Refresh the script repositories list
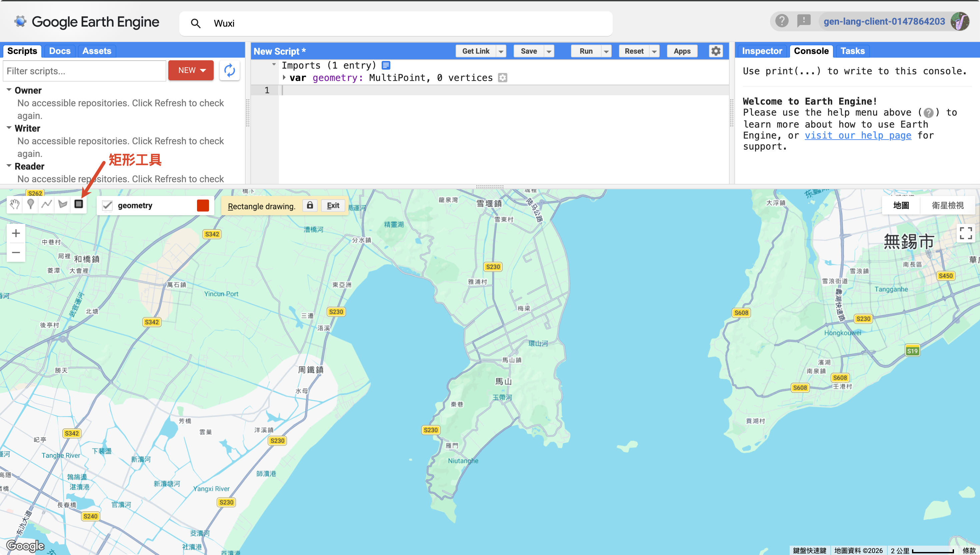The height and width of the screenshot is (555, 980). [x=230, y=70]
